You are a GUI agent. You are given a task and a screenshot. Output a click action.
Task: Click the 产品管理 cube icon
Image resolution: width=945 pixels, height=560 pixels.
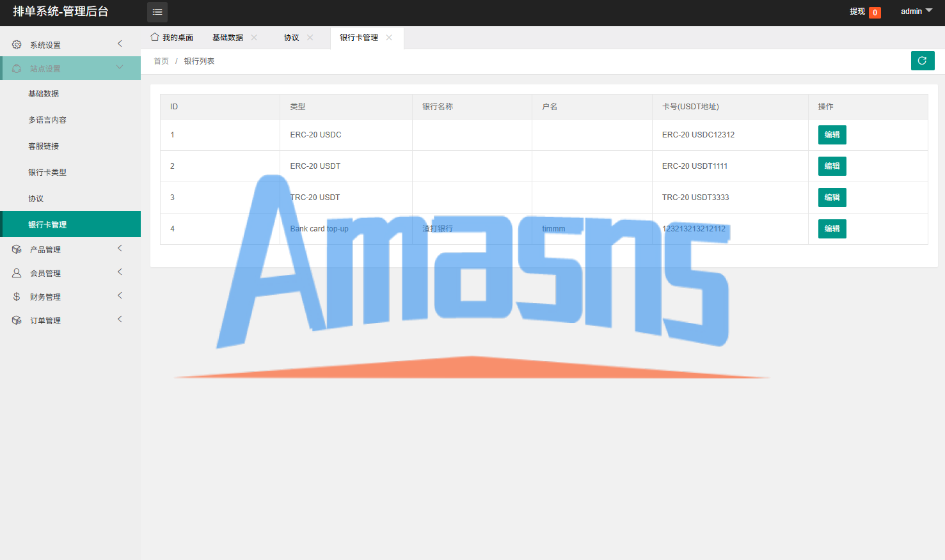tap(17, 249)
